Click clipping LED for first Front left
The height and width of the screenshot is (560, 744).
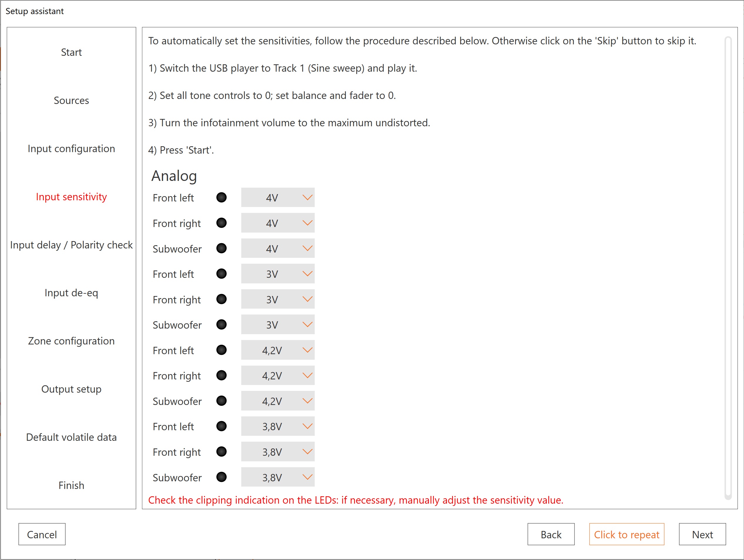[221, 197]
